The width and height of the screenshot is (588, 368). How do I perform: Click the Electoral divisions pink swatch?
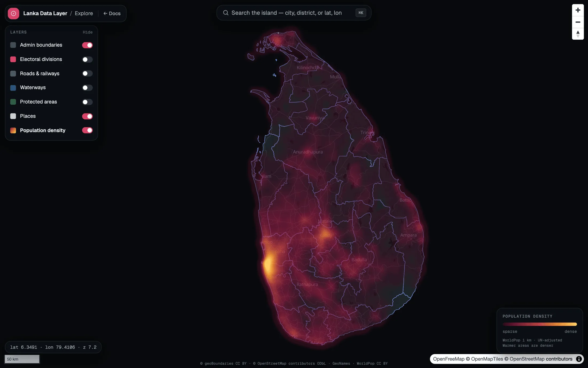click(x=13, y=59)
